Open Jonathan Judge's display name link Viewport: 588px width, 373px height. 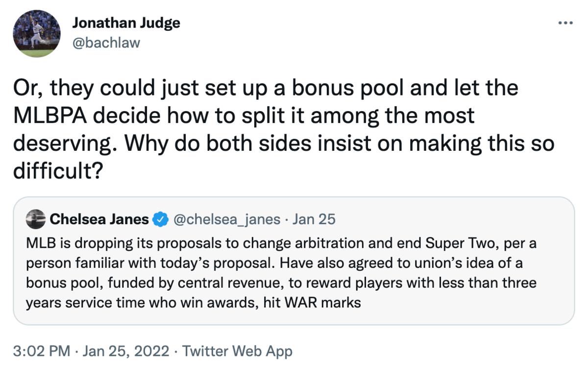[x=126, y=23]
